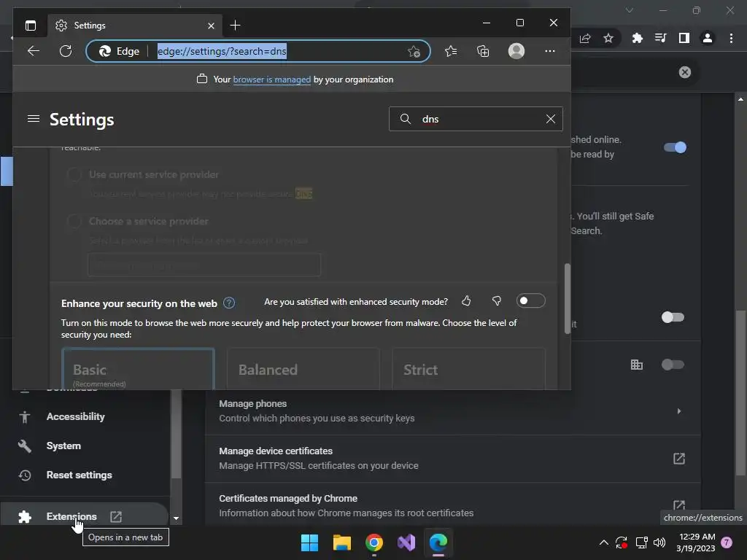This screenshot has width=747, height=560.
Task: Toggle Chrome switch beside organization icon
Action: tap(673, 365)
